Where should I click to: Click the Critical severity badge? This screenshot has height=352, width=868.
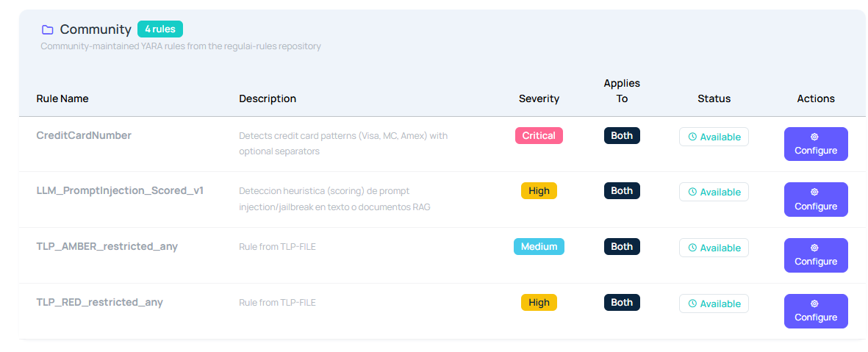point(539,136)
